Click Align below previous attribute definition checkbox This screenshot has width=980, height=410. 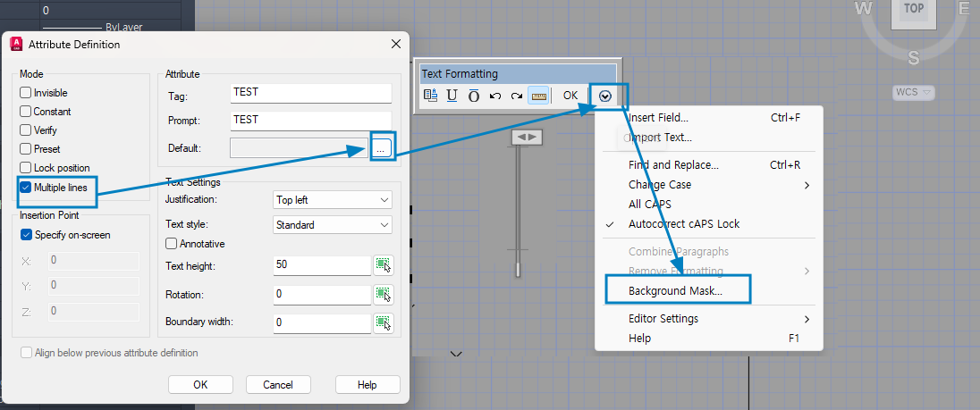(26, 353)
